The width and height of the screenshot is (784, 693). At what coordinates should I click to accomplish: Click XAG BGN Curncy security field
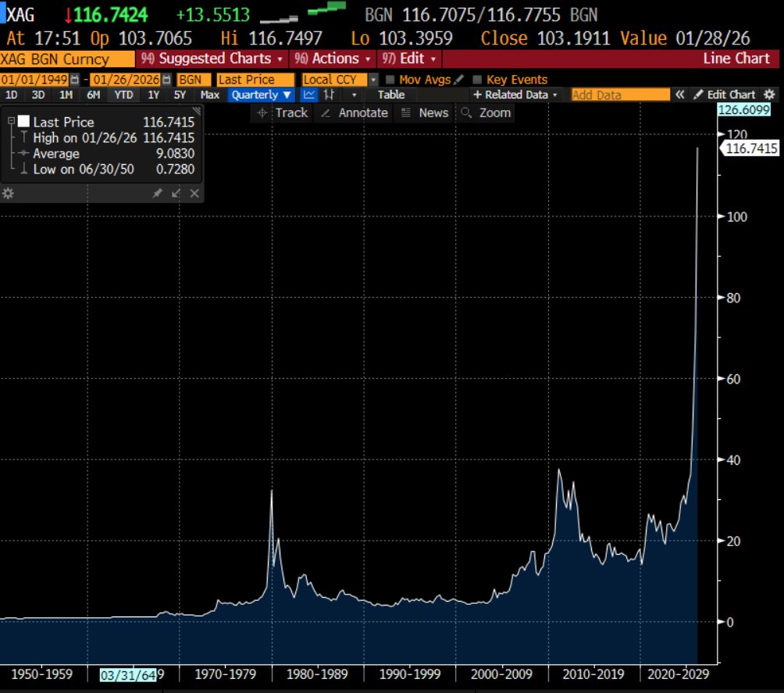(67, 59)
